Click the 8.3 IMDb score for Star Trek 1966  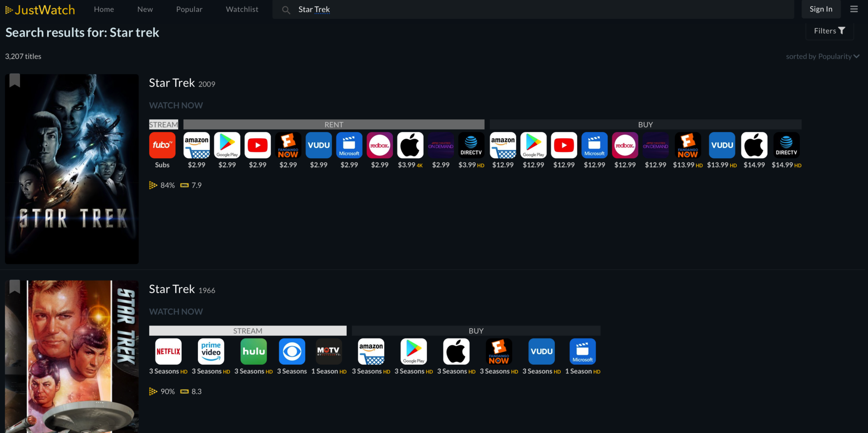point(191,391)
